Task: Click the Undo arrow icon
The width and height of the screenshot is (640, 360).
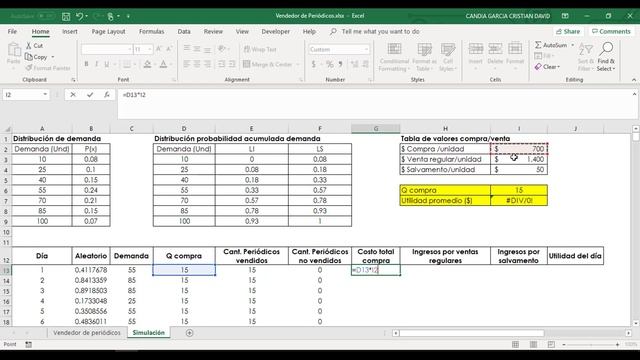Action: pyautogui.click(x=80, y=16)
